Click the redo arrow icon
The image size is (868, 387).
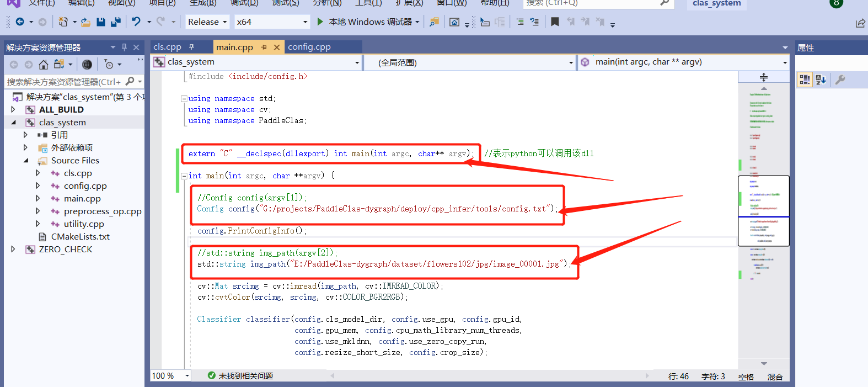(x=160, y=22)
